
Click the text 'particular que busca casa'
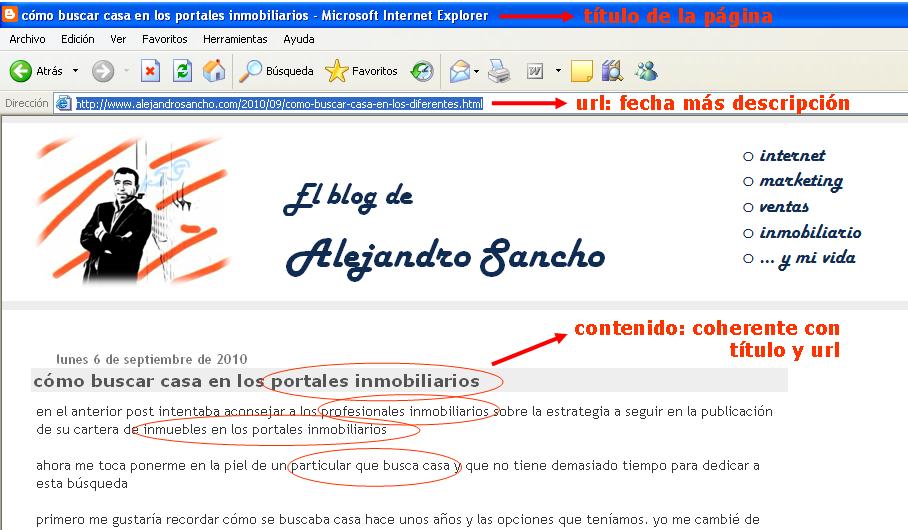pos(371,465)
